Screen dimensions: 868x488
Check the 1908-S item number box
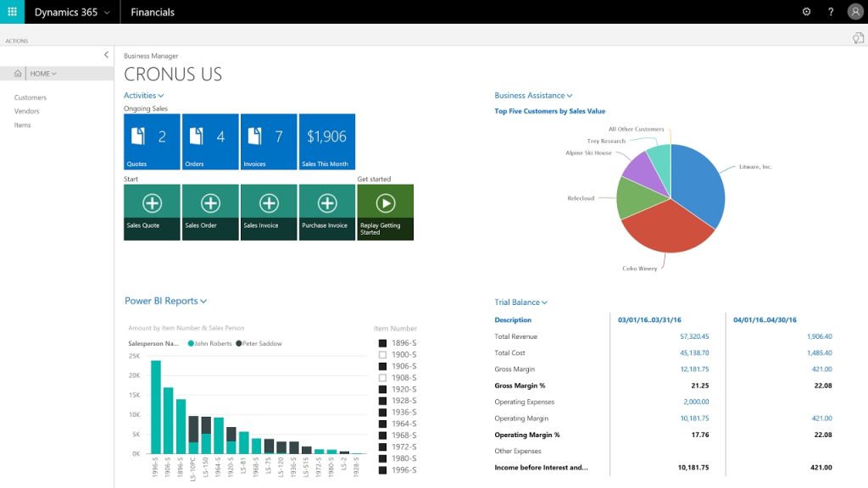pyautogui.click(x=382, y=378)
